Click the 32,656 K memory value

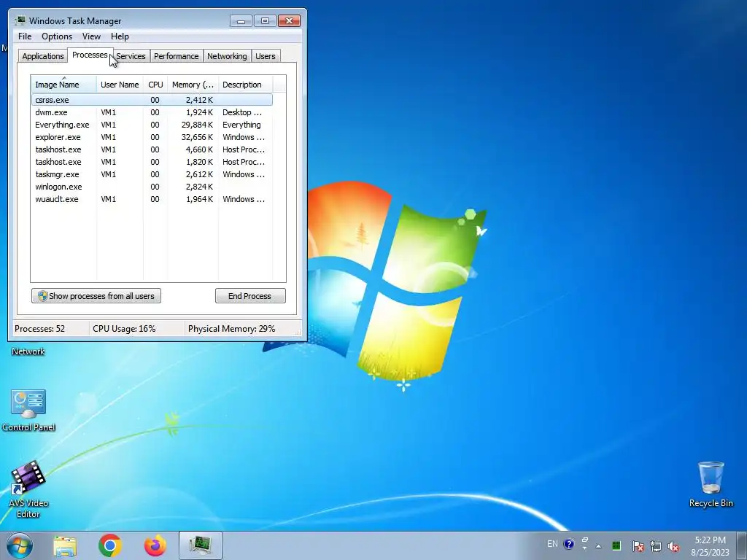[197, 137]
